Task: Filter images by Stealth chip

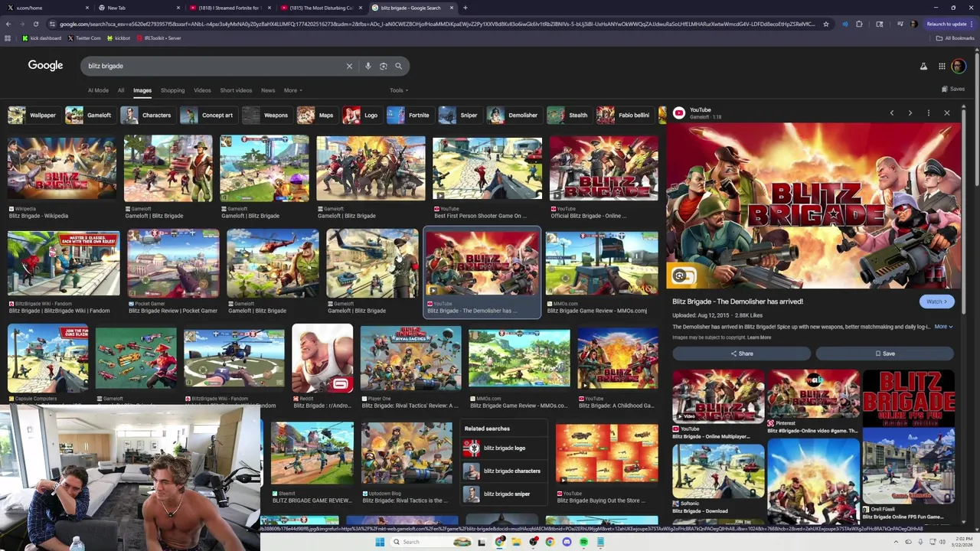Action: (x=568, y=116)
